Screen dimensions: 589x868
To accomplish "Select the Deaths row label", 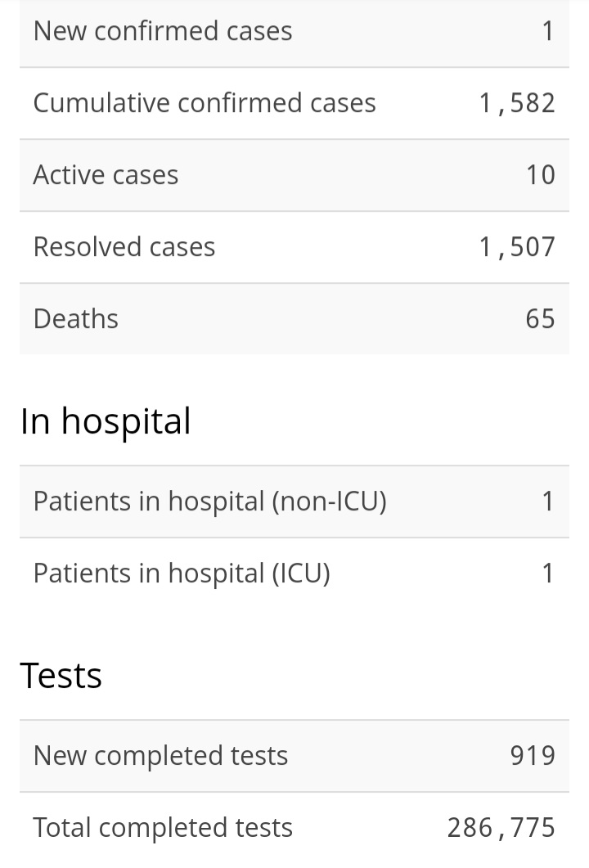I will tap(76, 319).
